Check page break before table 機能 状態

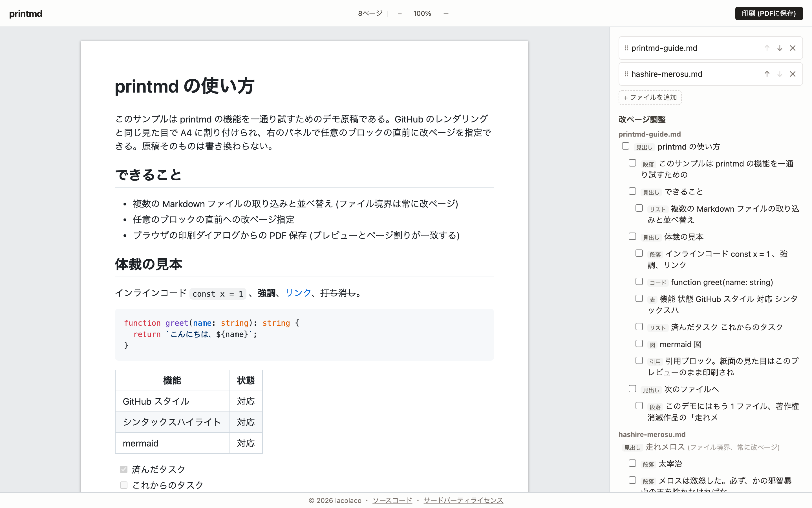pyautogui.click(x=639, y=298)
